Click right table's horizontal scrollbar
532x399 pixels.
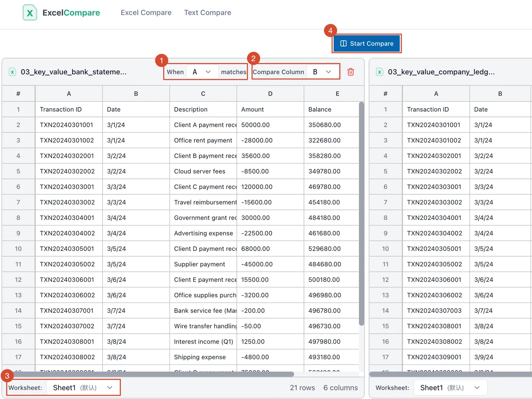coord(451,374)
